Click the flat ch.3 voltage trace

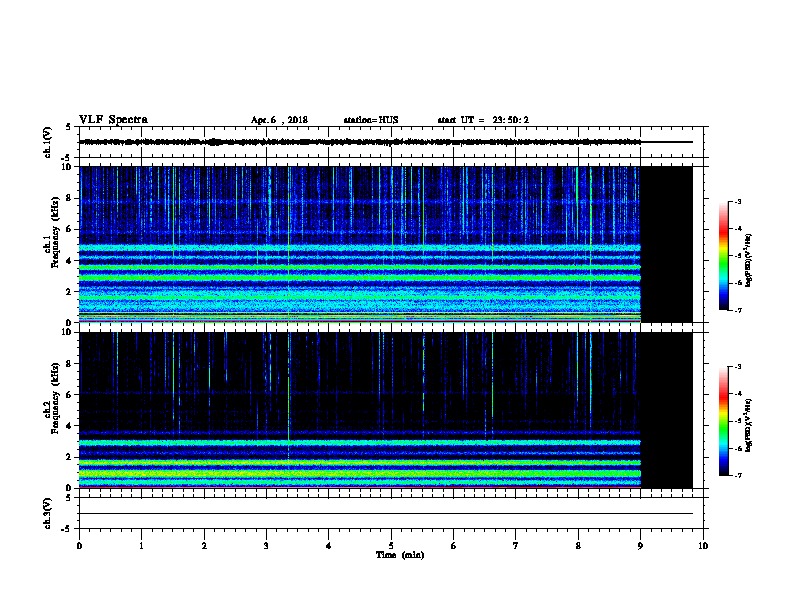click(386, 514)
